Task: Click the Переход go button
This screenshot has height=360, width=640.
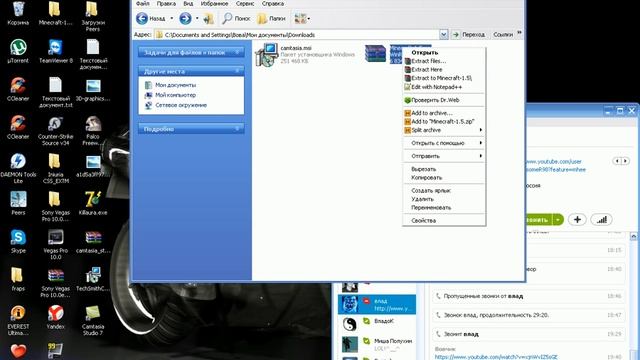Action: pos(469,35)
